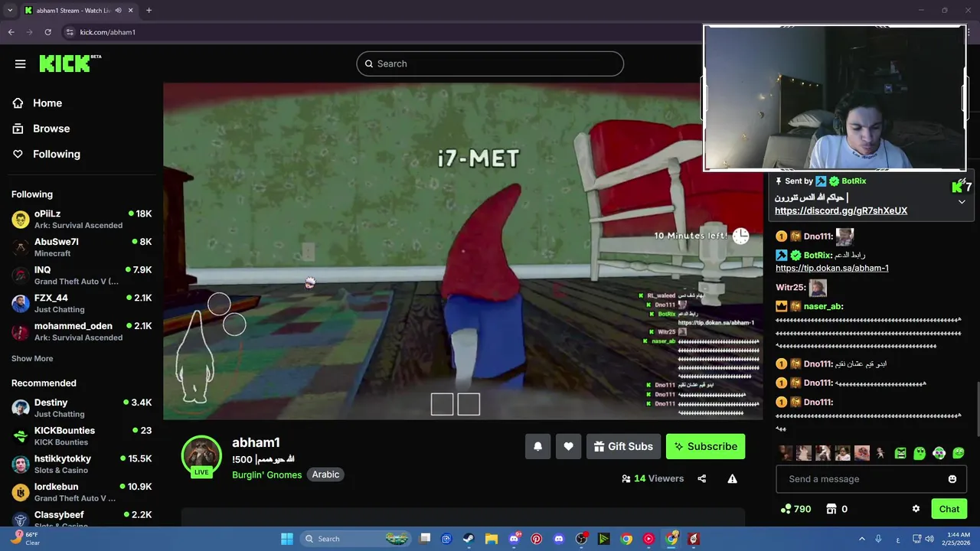Mute the tab audio icon
This screenshot has width=980, height=551.
click(118, 11)
